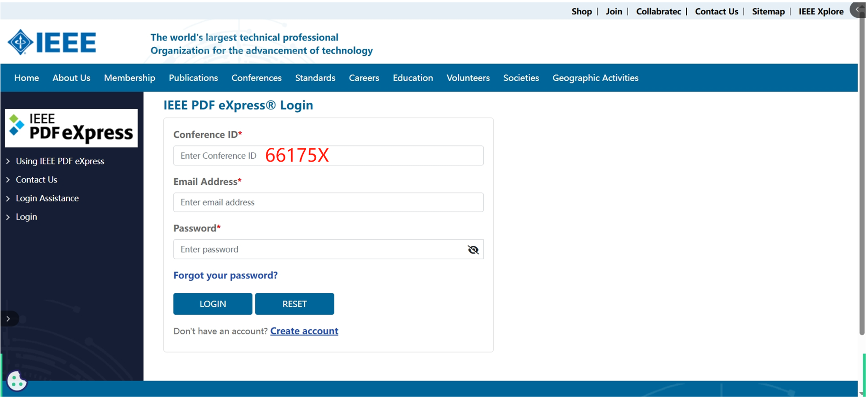Open the cookie preferences icon
Viewport: 868px width, 399px height.
[x=17, y=381]
